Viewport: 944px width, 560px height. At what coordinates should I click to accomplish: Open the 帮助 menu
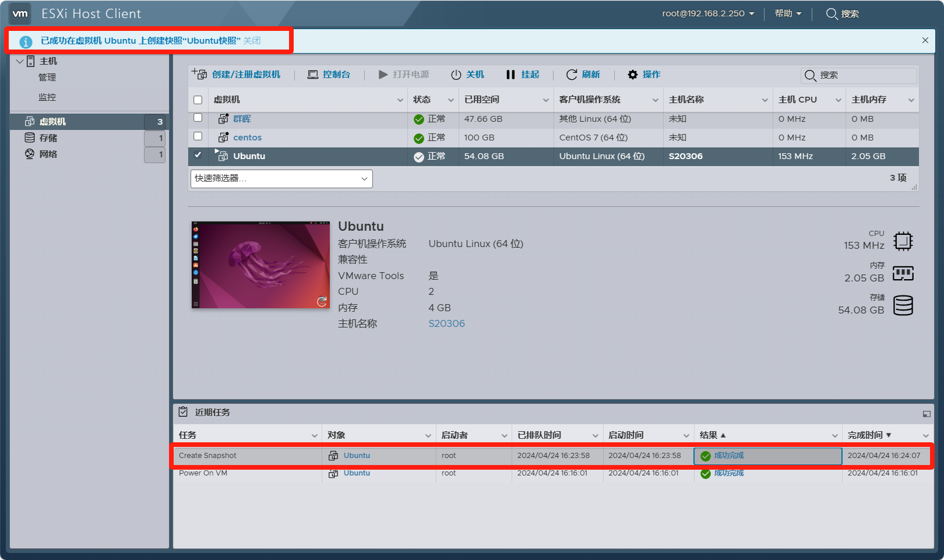[788, 13]
